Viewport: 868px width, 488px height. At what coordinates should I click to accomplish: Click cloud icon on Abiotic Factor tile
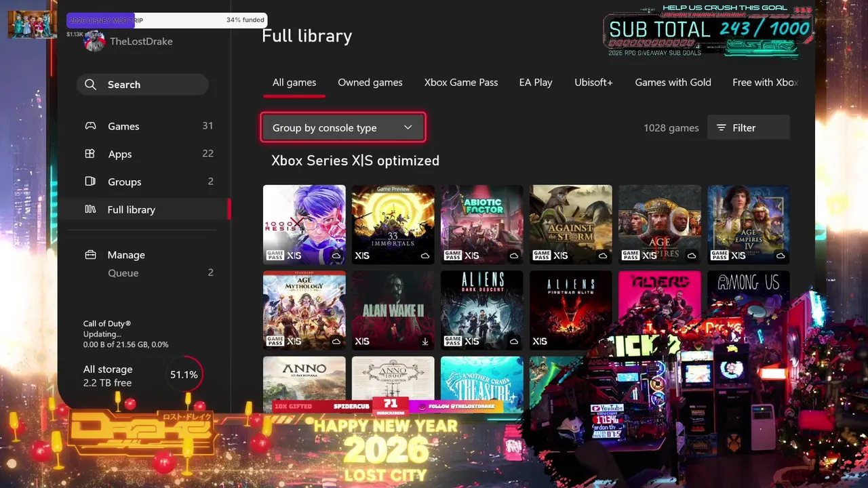[x=514, y=256]
